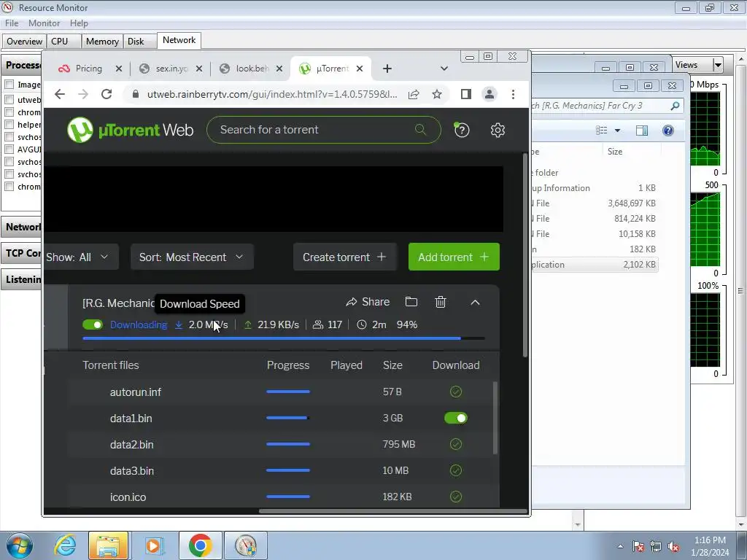Image resolution: width=747 pixels, height=560 pixels.
Task: Toggle the torrent Downloading switch off
Action: point(93,324)
